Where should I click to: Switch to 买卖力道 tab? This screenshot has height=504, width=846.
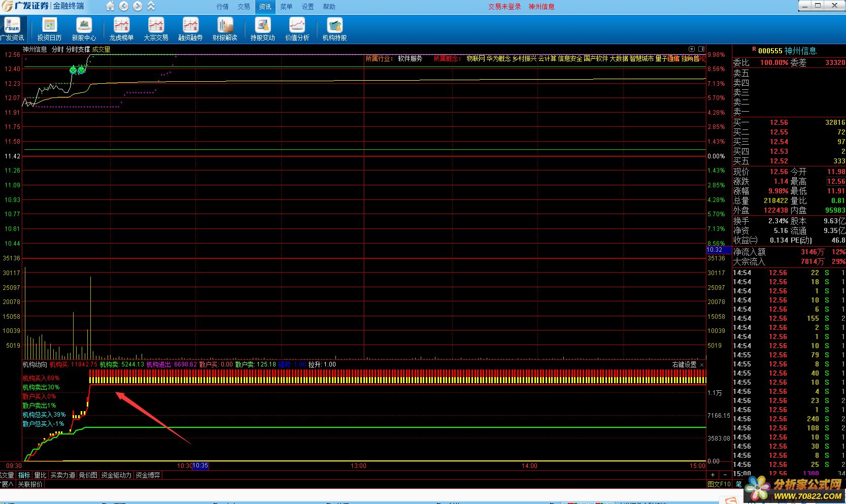[63, 475]
